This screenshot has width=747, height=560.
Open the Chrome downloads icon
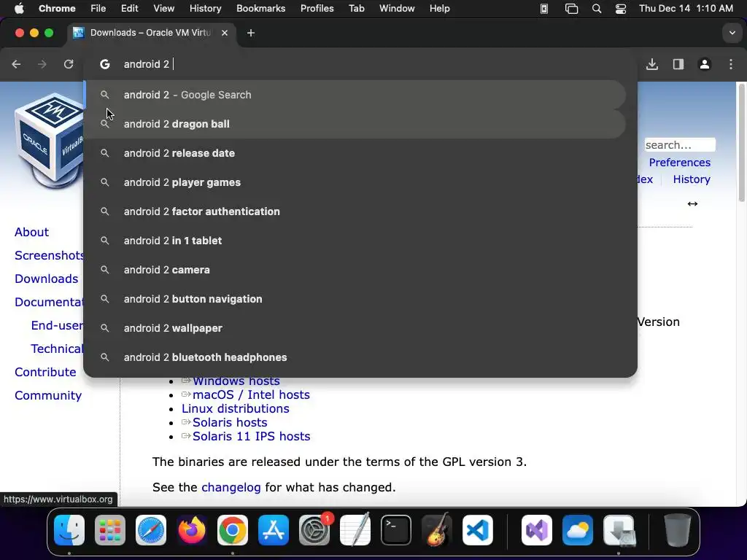[x=652, y=64]
